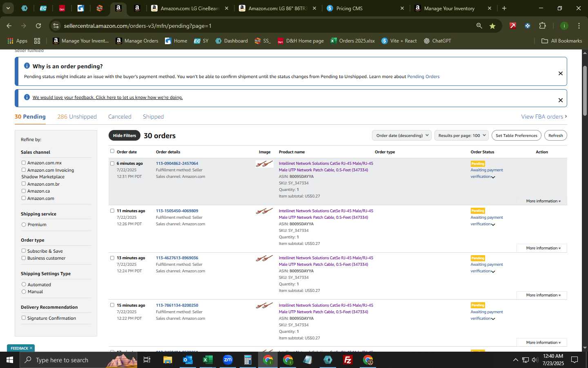This screenshot has width=588, height=368.
Task: Open View FBA orders link
Action: (544, 117)
